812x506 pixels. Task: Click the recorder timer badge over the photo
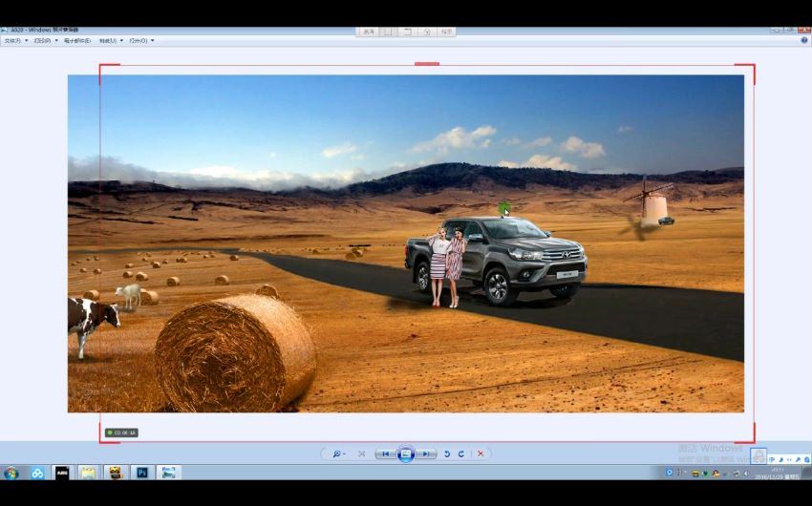coord(121,432)
